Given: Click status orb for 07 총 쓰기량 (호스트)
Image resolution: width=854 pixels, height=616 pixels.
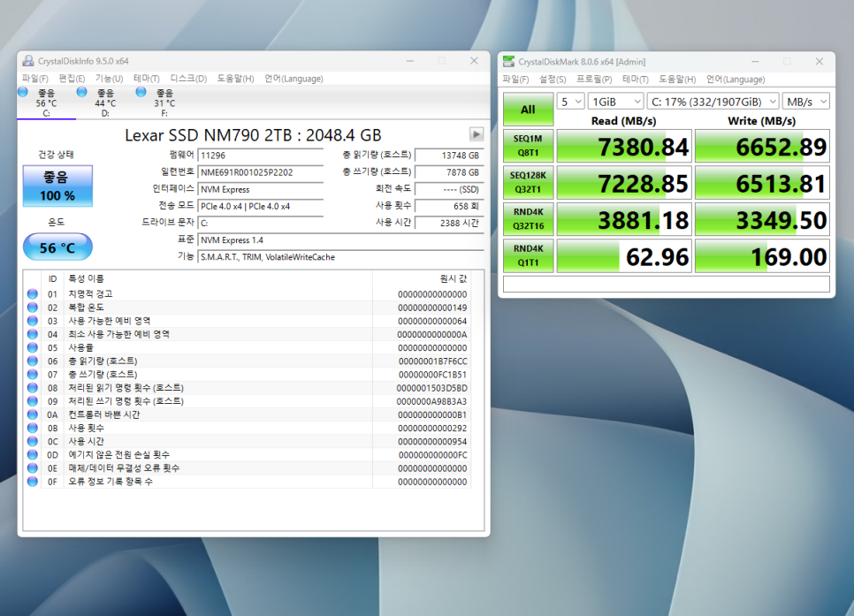Looking at the screenshot, I should (x=33, y=374).
